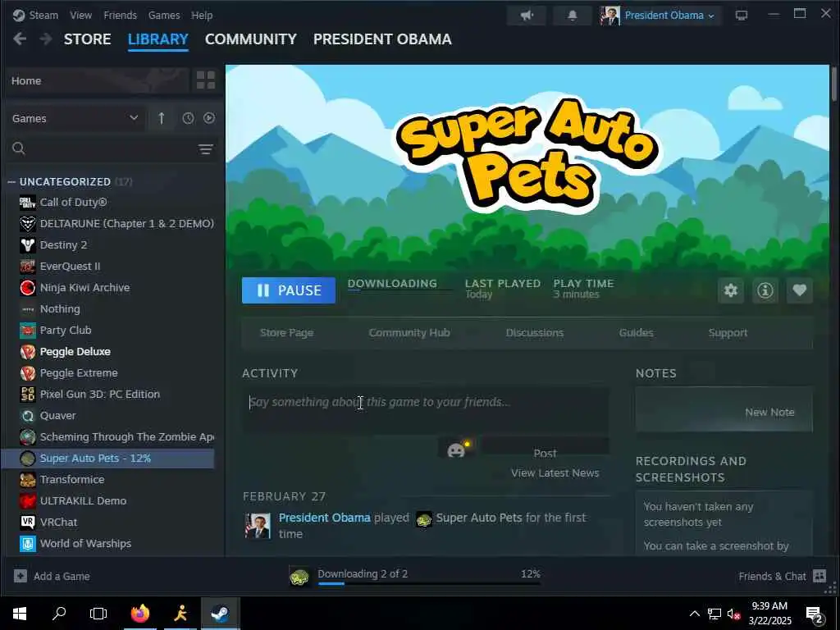Switch to the COMMUNITY tab
This screenshot has width=840, height=630.
[251, 39]
